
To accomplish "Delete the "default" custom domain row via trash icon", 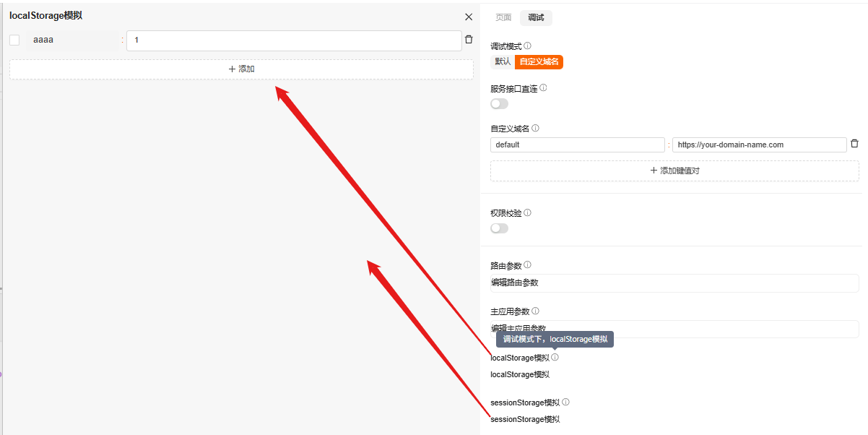I will pos(854,144).
